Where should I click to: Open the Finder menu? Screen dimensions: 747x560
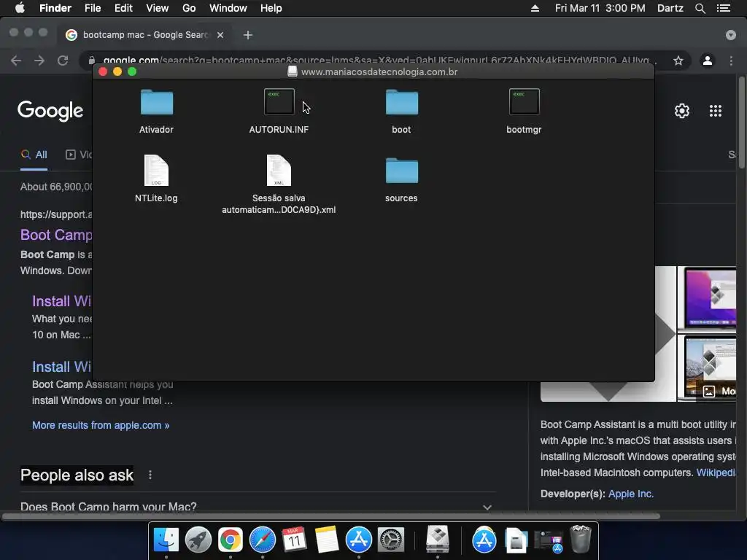pyautogui.click(x=55, y=8)
